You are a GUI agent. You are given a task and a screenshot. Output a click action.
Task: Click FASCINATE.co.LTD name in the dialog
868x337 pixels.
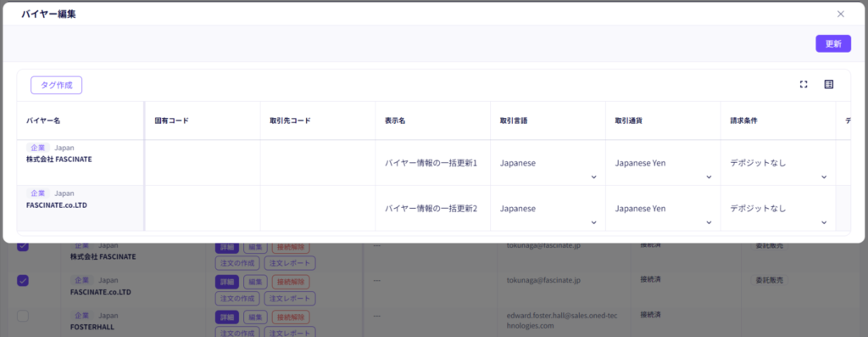pyautogui.click(x=57, y=205)
